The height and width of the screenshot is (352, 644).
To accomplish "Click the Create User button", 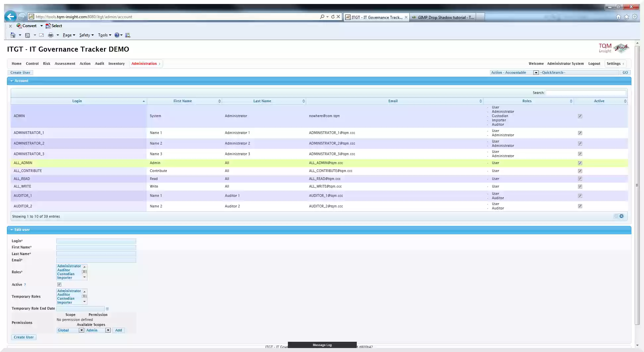I will click(x=20, y=72).
